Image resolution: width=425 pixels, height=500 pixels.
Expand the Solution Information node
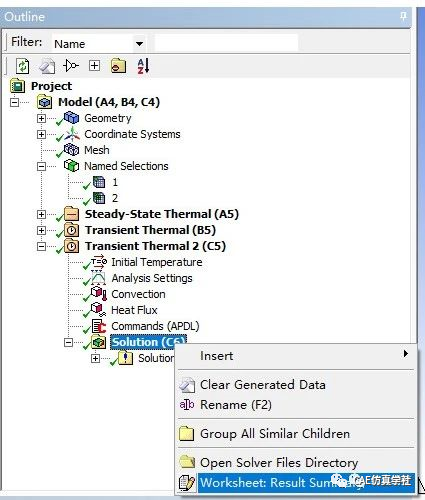[x=95, y=359]
